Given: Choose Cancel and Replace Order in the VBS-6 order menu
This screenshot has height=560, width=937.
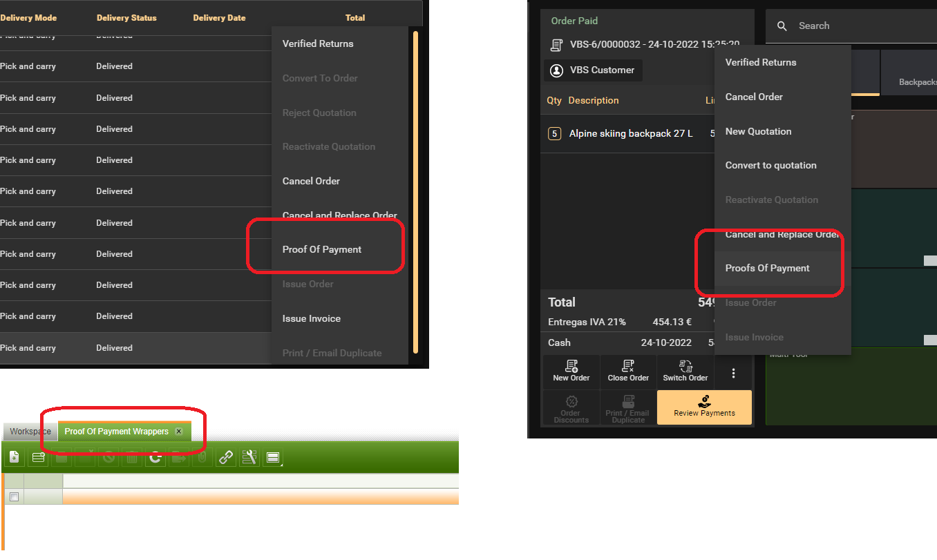Looking at the screenshot, I should 783,234.
